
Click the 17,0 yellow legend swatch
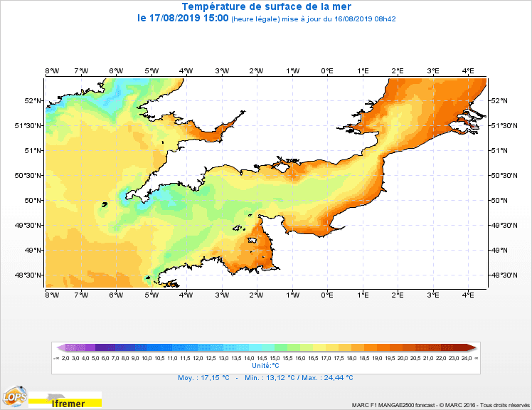click(x=326, y=347)
